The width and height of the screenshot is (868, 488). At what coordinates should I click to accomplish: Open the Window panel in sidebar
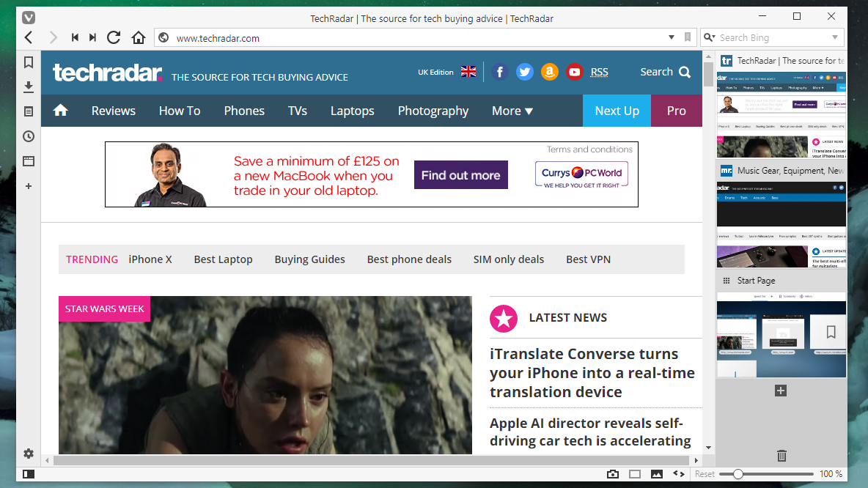click(x=29, y=161)
